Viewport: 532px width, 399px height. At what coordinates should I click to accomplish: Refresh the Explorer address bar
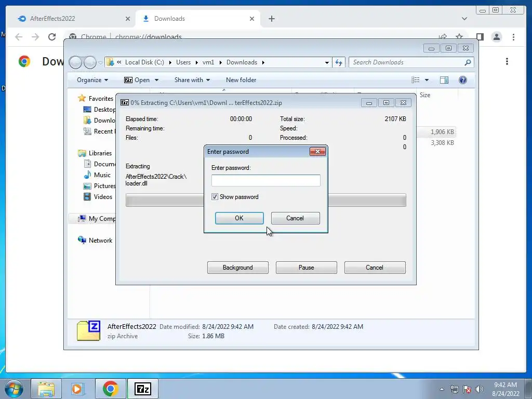click(x=339, y=62)
